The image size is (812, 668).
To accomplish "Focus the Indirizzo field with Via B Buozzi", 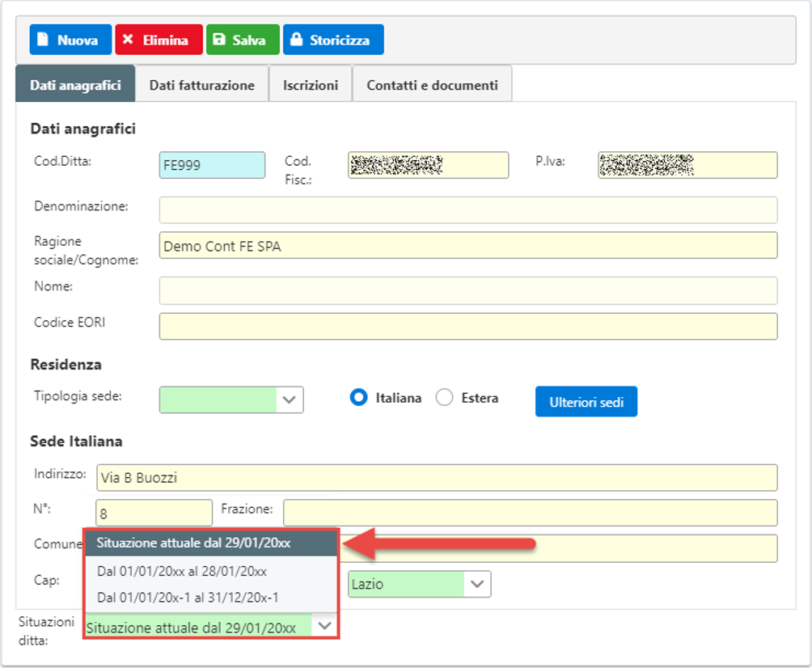I will (436, 478).
